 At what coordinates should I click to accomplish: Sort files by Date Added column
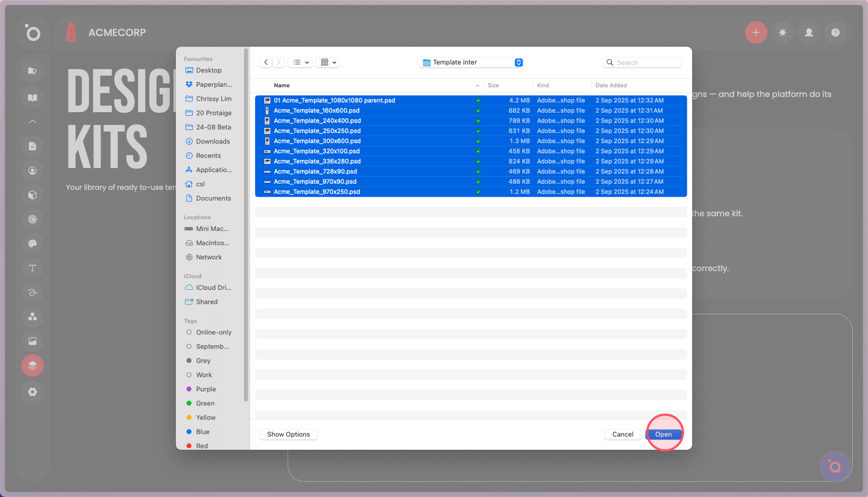tap(611, 85)
